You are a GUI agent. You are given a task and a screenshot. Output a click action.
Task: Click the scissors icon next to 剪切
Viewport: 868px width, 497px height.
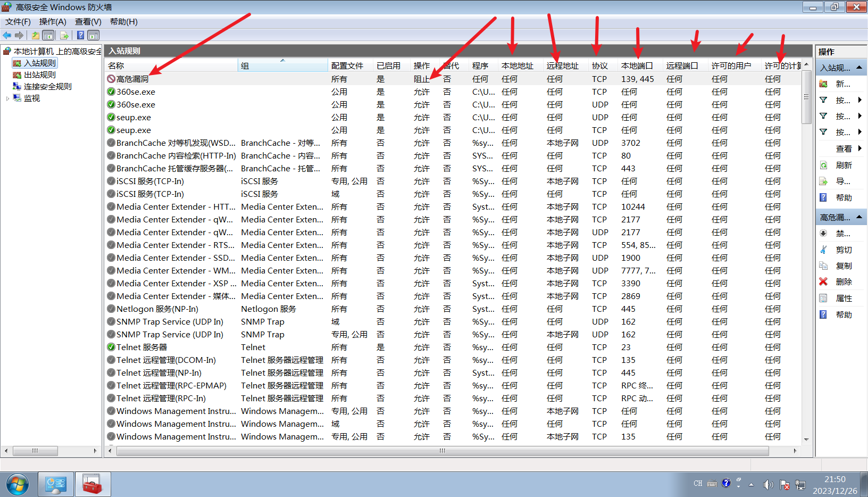click(x=823, y=250)
